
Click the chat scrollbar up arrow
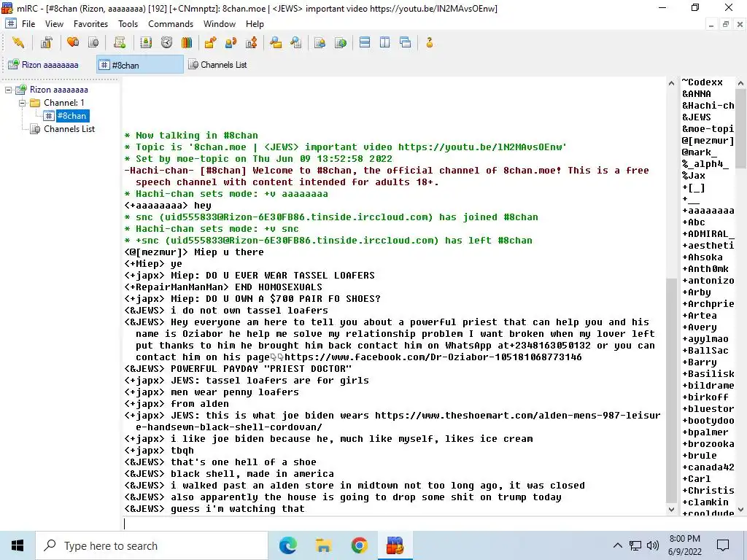pos(671,83)
